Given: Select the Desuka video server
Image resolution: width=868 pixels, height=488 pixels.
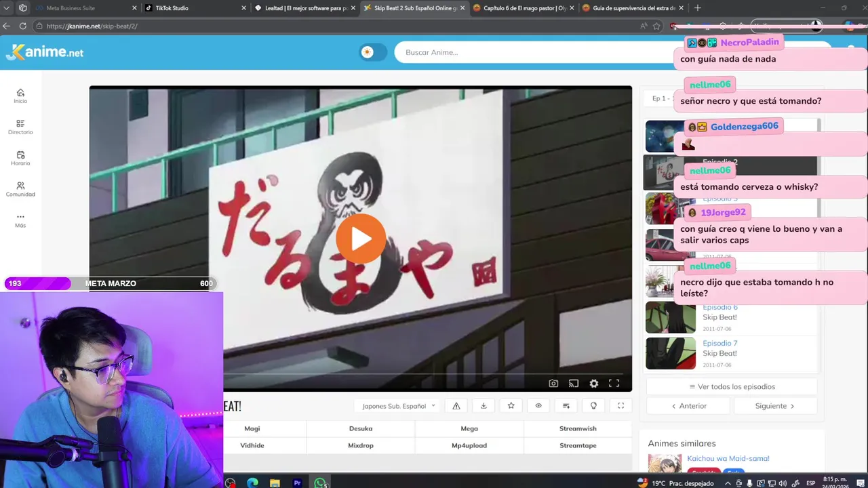Looking at the screenshot, I should click(x=361, y=428).
